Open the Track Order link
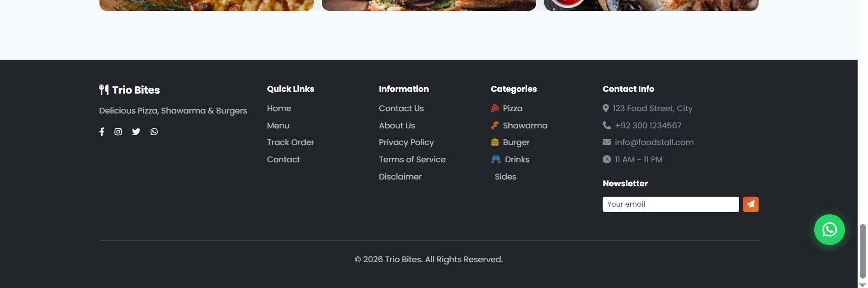 pyautogui.click(x=290, y=142)
